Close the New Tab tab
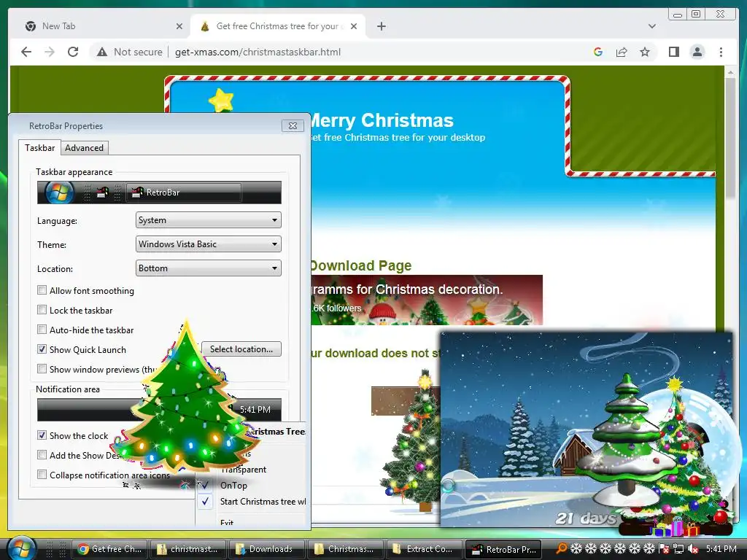The height and width of the screenshot is (560, 747). point(179,26)
